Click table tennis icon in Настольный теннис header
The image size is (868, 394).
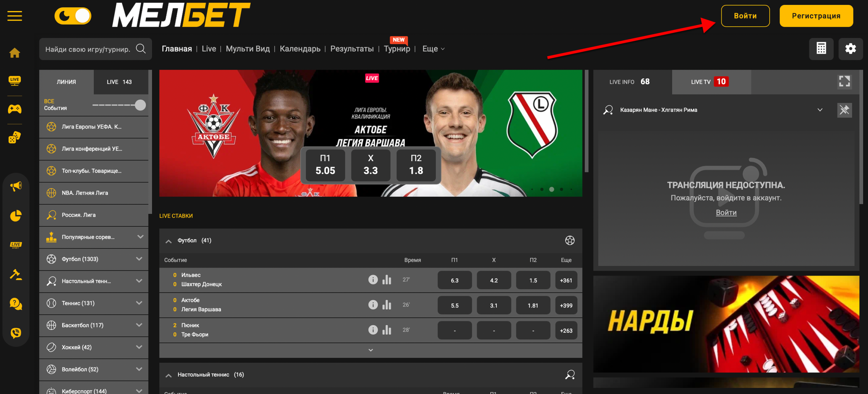coord(570,375)
